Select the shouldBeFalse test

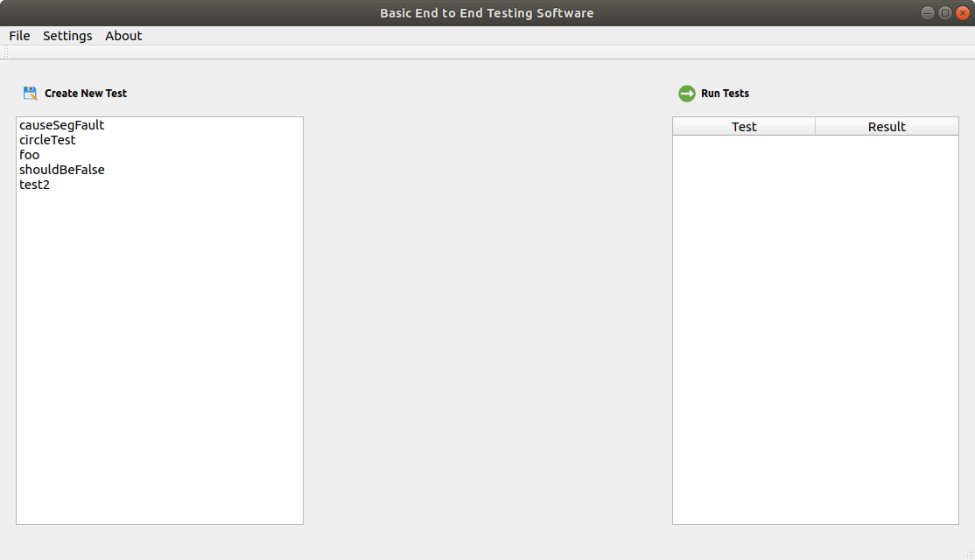click(x=61, y=170)
